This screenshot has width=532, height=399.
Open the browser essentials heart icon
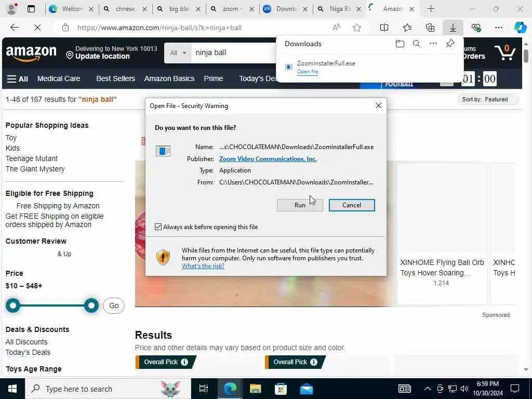476,28
